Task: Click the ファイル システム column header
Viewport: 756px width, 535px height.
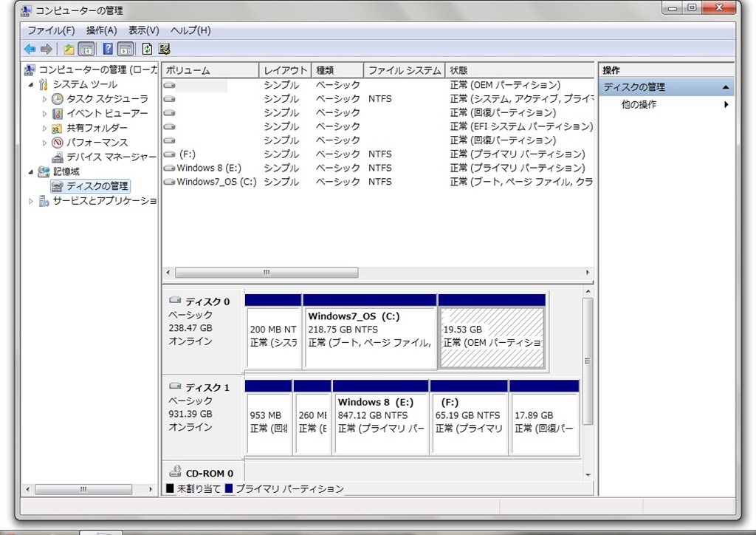Action: 404,70
